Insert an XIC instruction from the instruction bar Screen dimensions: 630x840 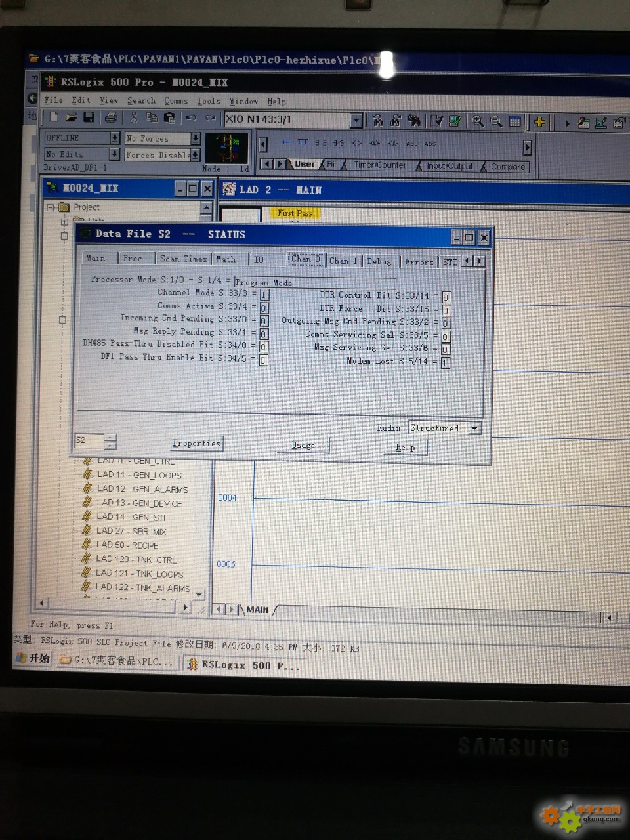(x=320, y=142)
